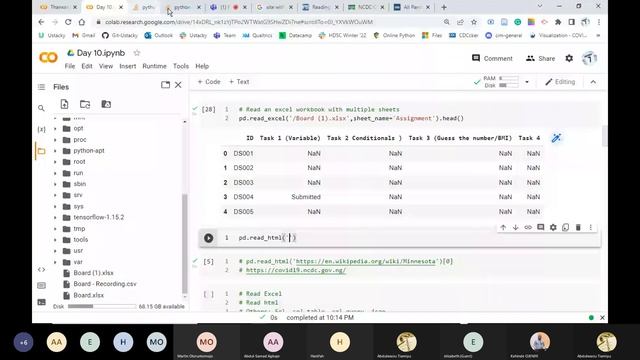Open the search sidebar icon
The height and width of the screenshot is (360, 640).
click(x=41, y=108)
